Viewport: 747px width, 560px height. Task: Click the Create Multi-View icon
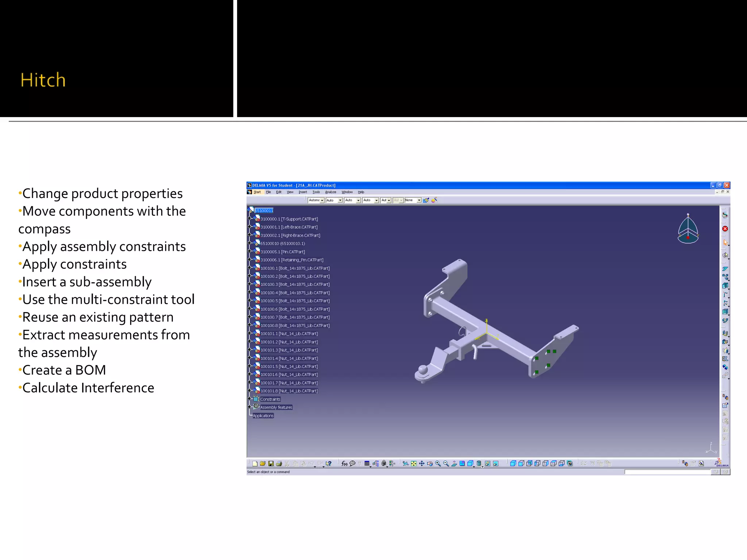pos(462,463)
